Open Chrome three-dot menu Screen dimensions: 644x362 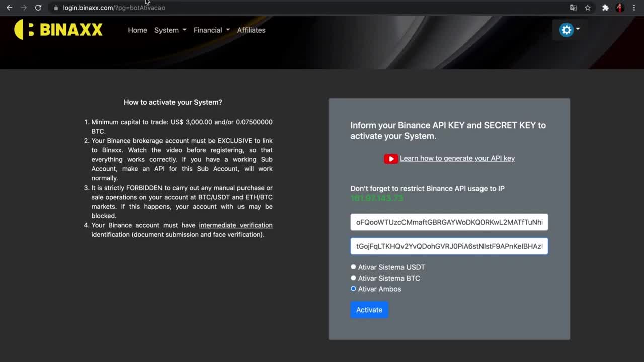pyautogui.click(x=634, y=8)
